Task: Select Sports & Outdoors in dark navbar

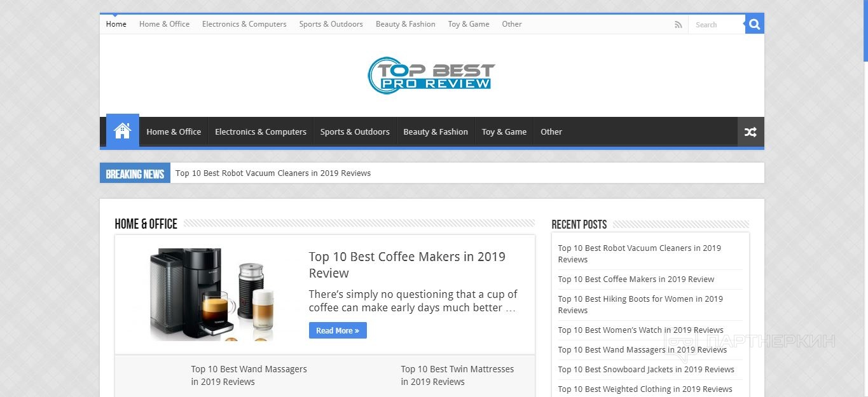Action: [355, 132]
